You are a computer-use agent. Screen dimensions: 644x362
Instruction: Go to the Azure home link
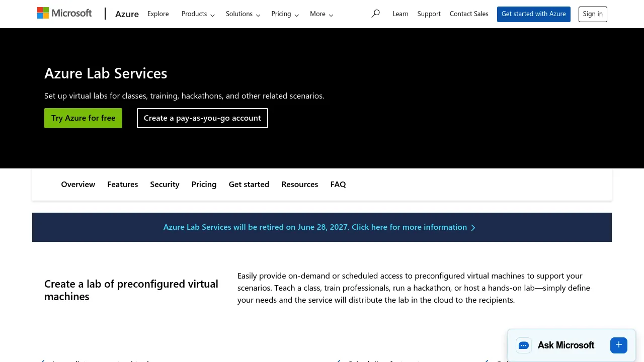click(x=127, y=14)
